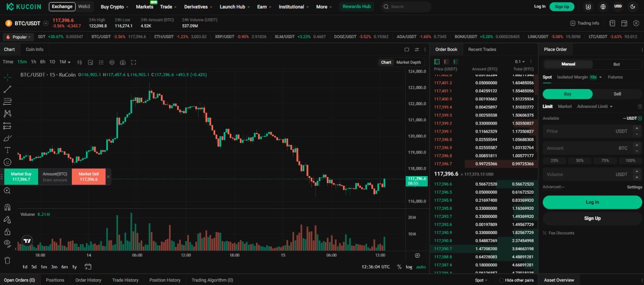
Task: Open the help guide question icon
Action: coord(612,23)
